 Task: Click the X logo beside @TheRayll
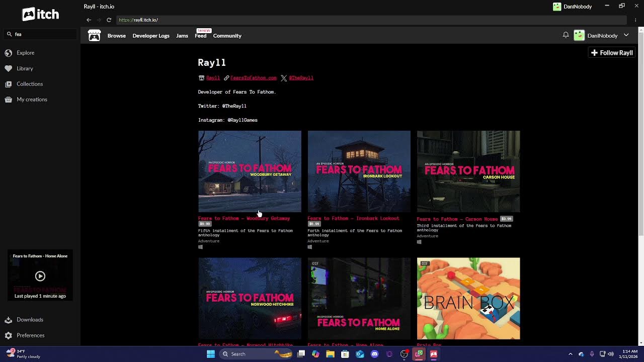(284, 78)
